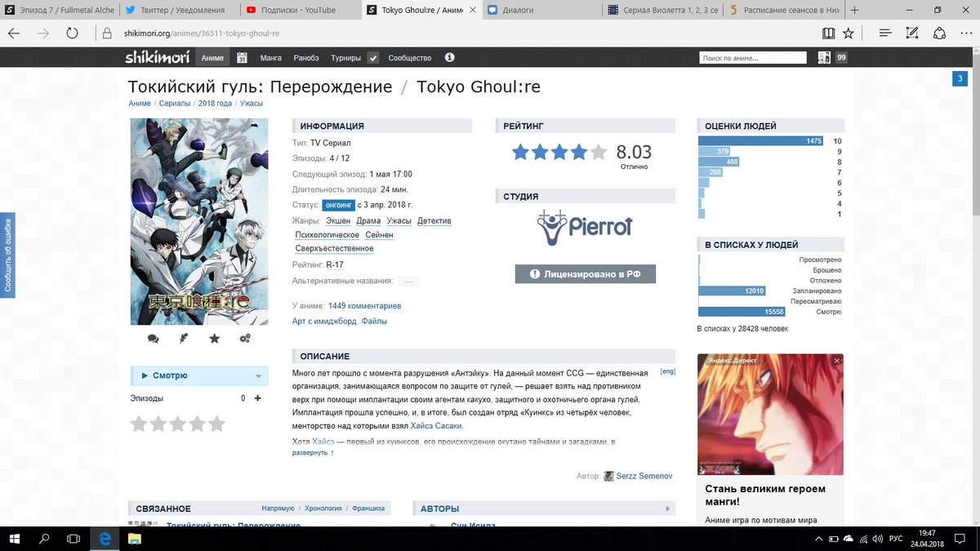Open Хронология link in Связанное
This screenshot has height=551, width=980.
[324, 508]
